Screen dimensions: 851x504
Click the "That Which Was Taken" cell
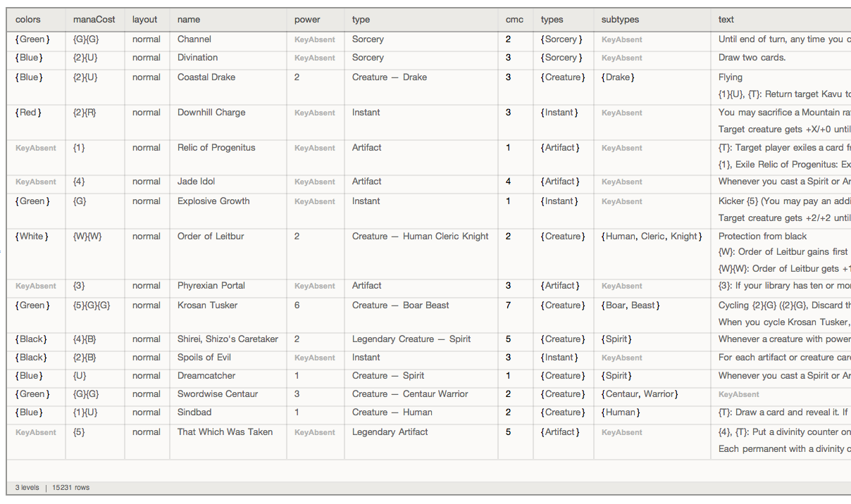point(225,432)
